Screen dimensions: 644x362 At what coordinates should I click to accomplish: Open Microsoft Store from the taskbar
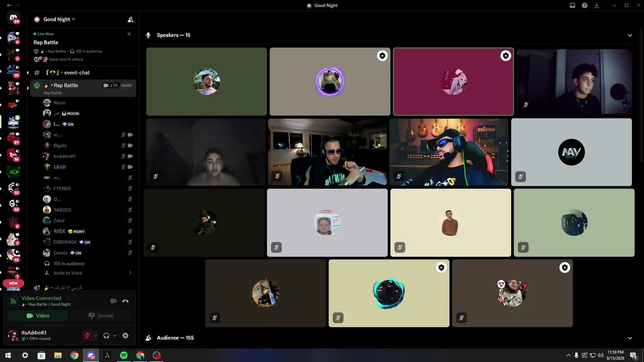pyautogui.click(x=41, y=355)
